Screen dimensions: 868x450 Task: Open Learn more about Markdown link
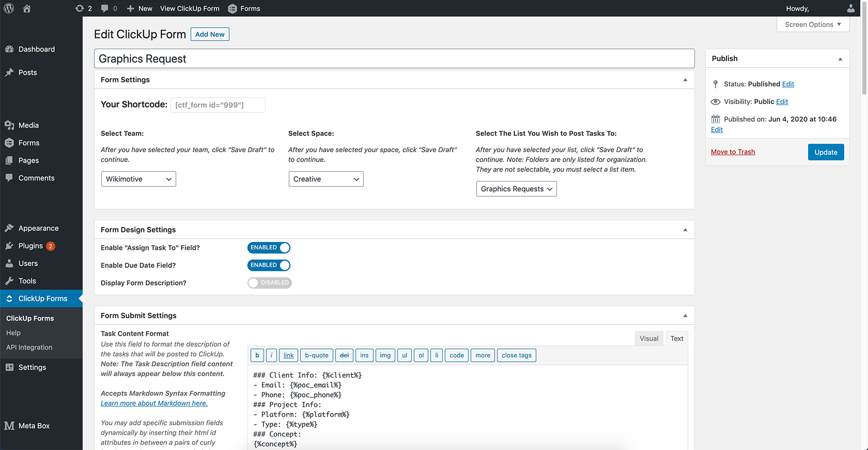154,403
